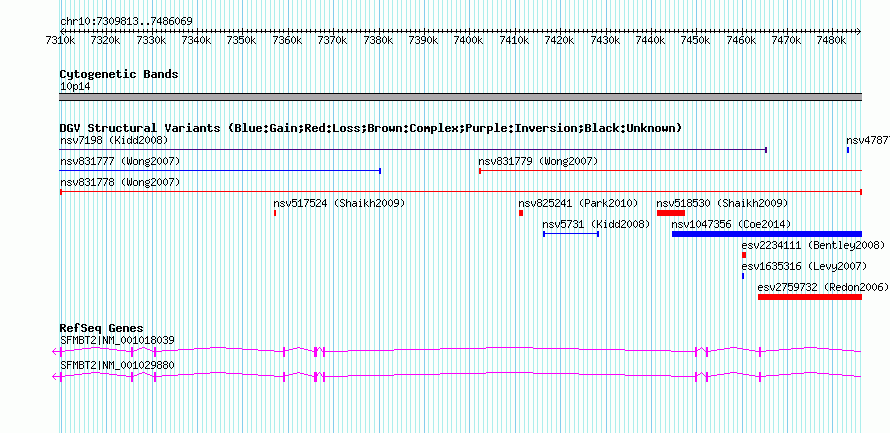Open the nsv831778 (Wong2007) loss variant label
Image resolution: width=890 pixels, height=433 pixels.
120,183
